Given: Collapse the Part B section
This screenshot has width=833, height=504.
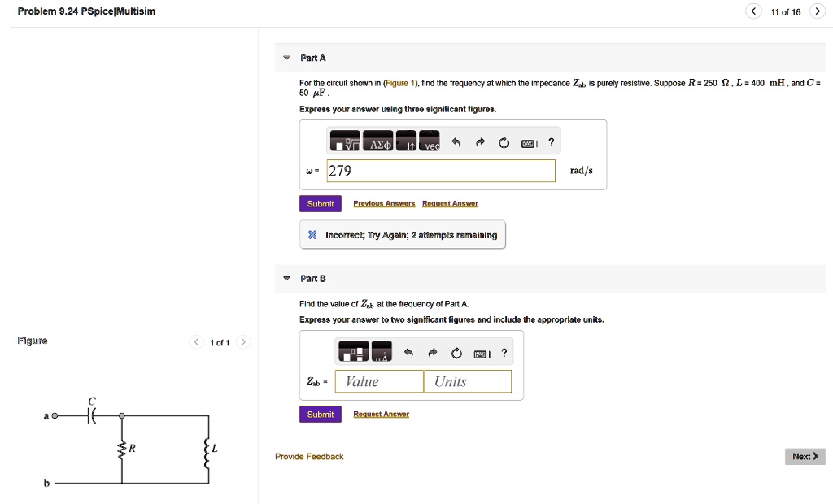Looking at the screenshot, I should [x=286, y=279].
